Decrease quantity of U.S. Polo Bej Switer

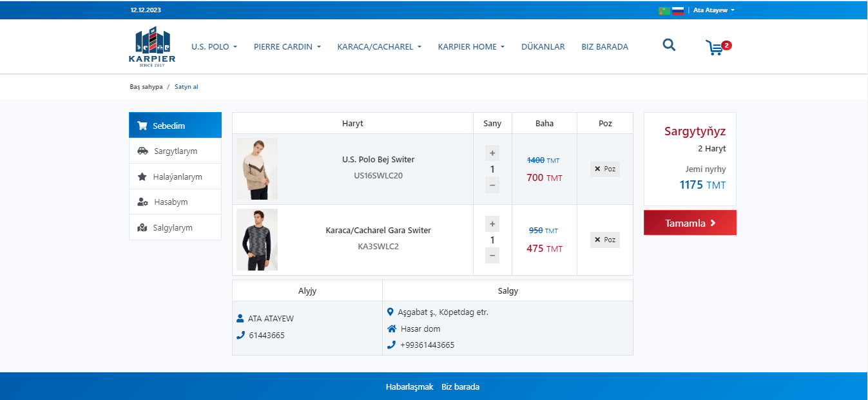(492, 185)
